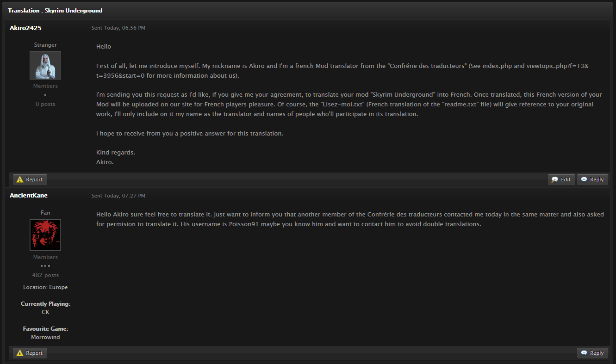Report AncientKane's reply message
Screen dimensions: 616x364
(x=30, y=353)
